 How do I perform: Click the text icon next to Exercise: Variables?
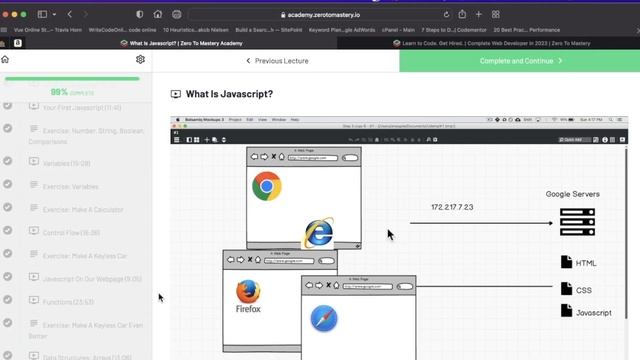(34, 184)
